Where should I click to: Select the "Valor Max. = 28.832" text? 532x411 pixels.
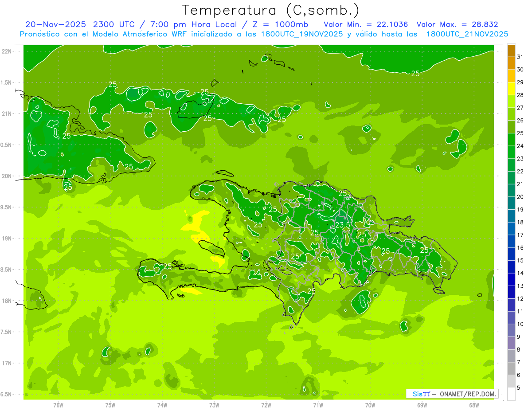458,24
